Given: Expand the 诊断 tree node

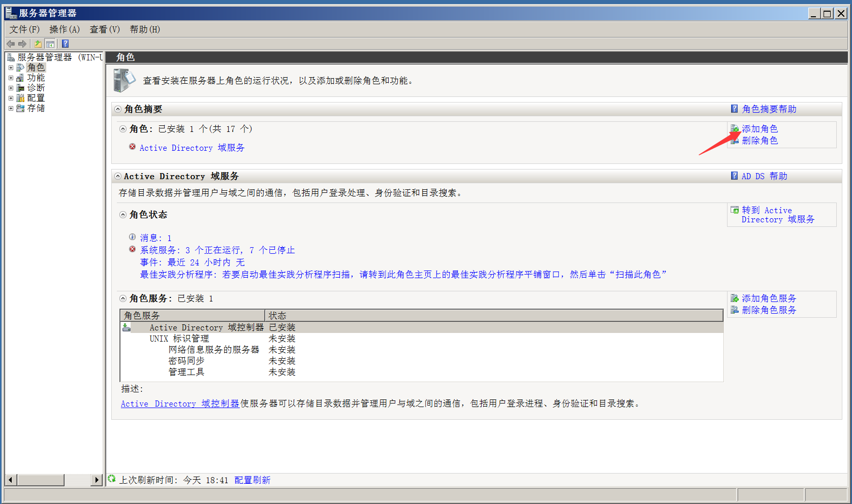Looking at the screenshot, I should [11, 88].
